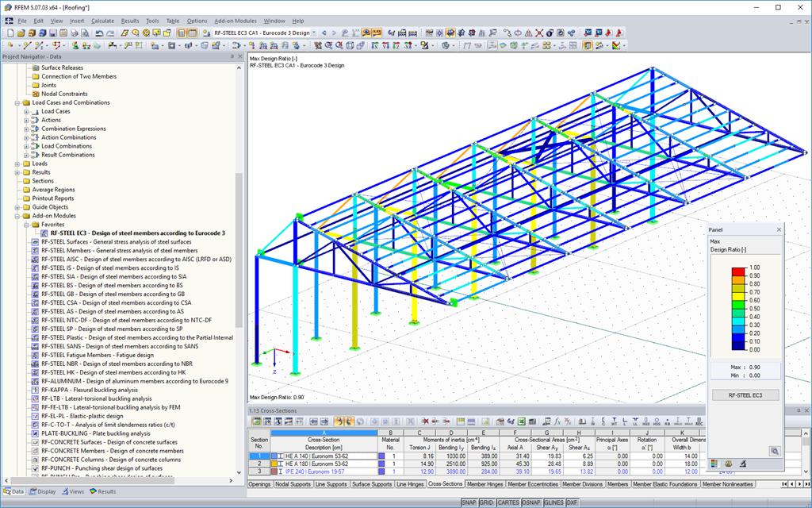Open the Calculate menu
The image size is (812, 508).
click(101, 21)
